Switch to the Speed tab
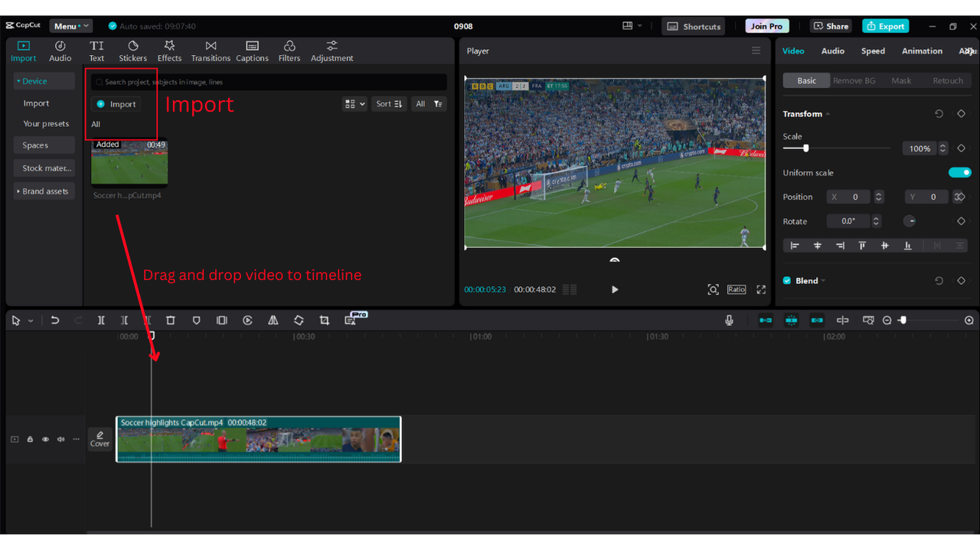This screenshot has height=550, width=980. point(873,51)
